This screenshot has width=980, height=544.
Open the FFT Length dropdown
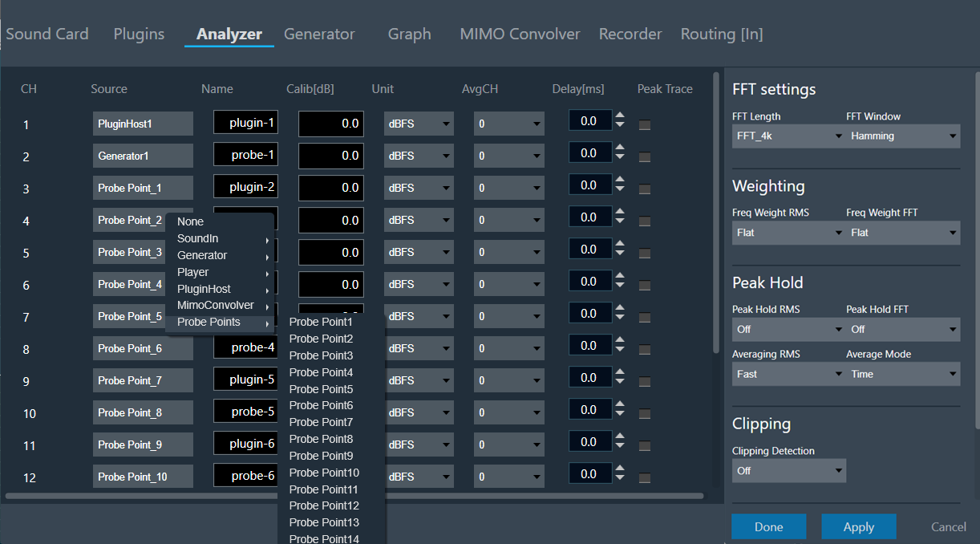click(789, 136)
